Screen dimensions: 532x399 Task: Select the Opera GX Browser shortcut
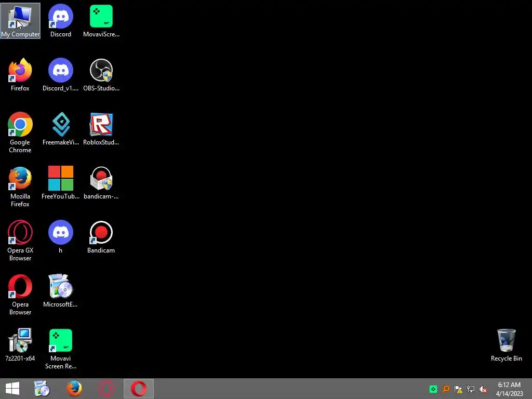20,241
